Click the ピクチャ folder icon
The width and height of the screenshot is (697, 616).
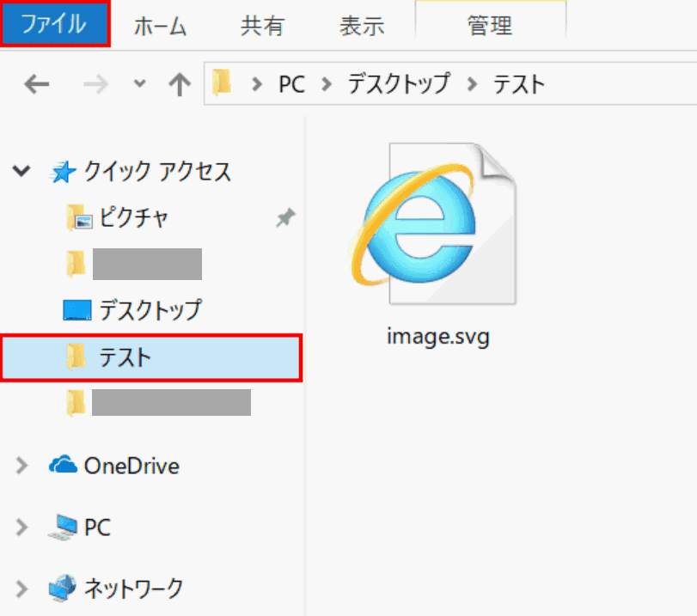point(79,217)
